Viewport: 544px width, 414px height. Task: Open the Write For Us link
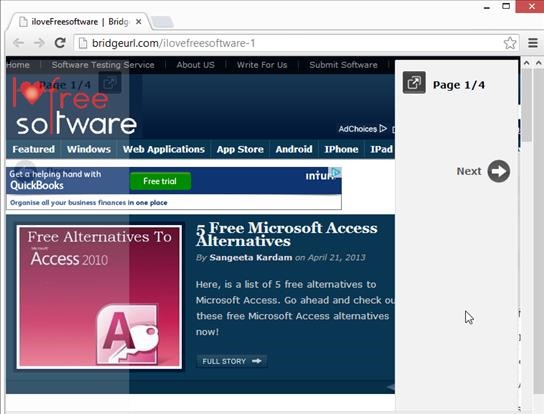click(x=262, y=65)
